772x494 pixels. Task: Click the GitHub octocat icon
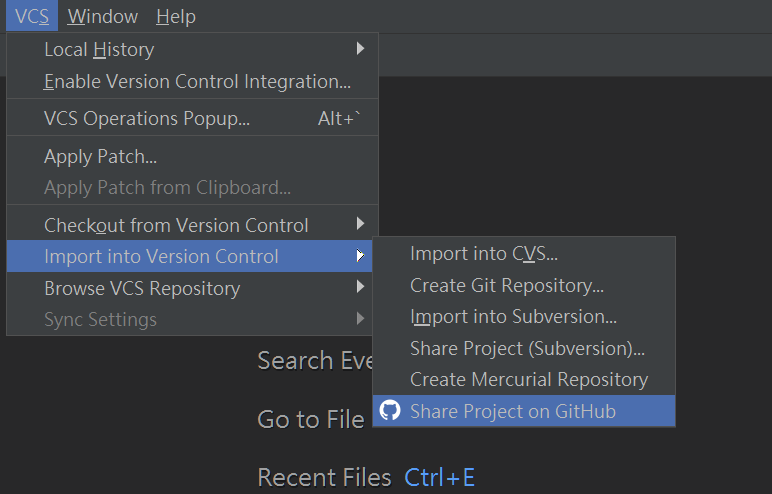click(390, 411)
